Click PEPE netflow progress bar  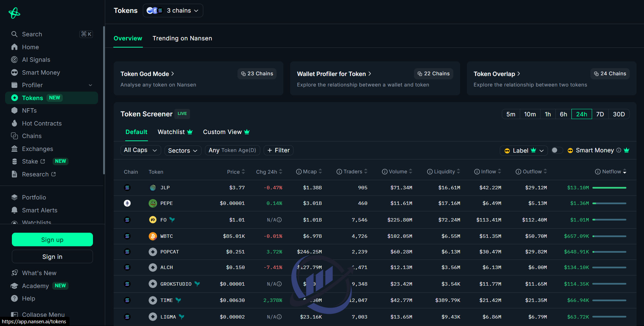609,203
